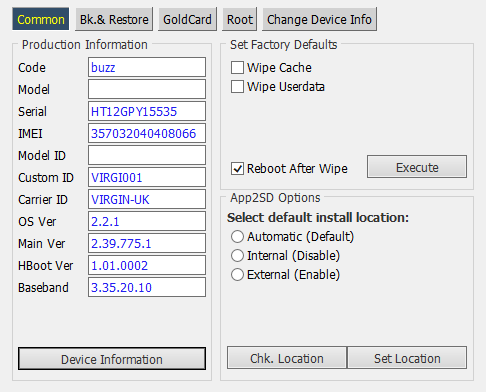Enable the Wipe Cache checkbox
The width and height of the screenshot is (486, 392).
(x=237, y=68)
